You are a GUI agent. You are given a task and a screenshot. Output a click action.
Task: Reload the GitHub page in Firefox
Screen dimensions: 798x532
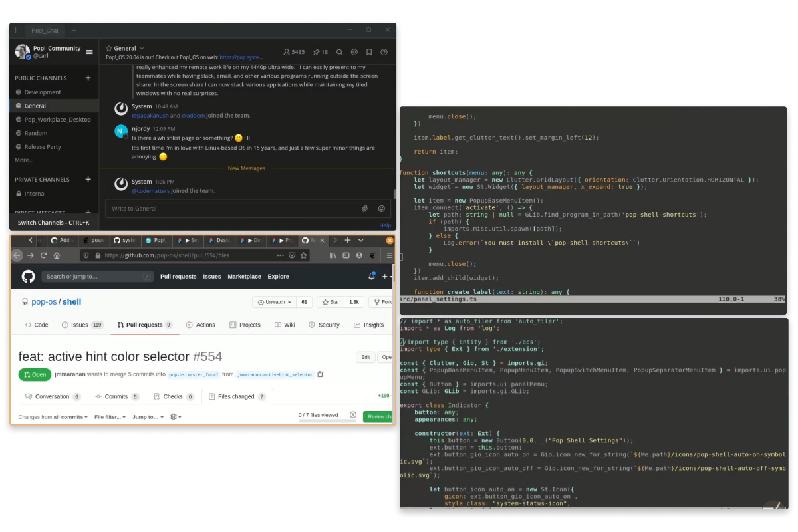coord(44,255)
